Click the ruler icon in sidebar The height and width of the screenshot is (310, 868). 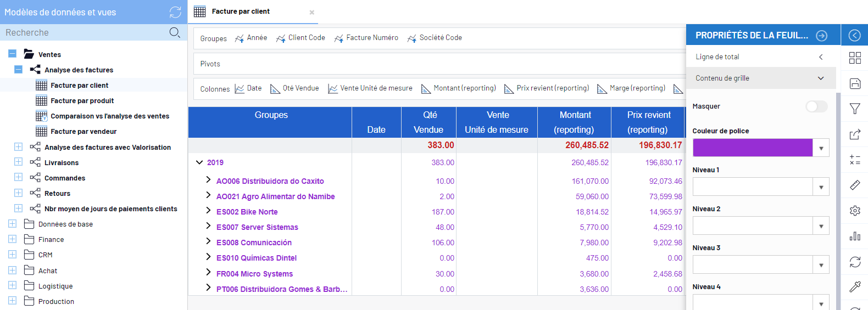855,185
